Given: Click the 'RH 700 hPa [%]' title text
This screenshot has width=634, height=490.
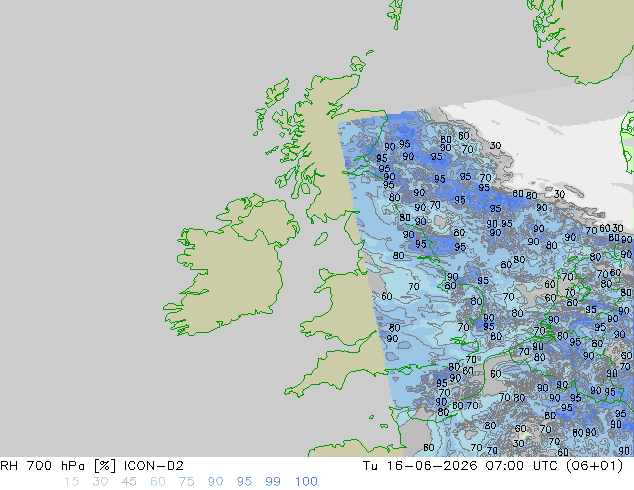Looking at the screenshot, I should coord(58,466).
